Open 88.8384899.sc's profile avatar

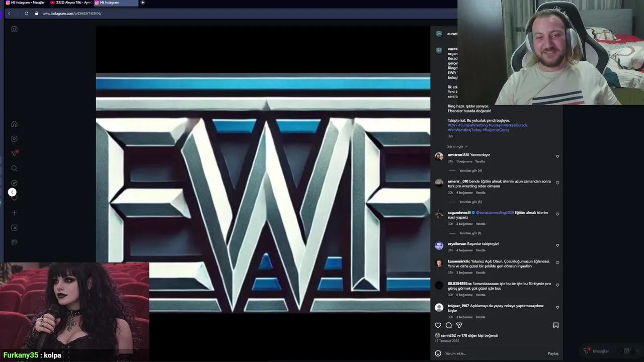[x=439, y=285]
